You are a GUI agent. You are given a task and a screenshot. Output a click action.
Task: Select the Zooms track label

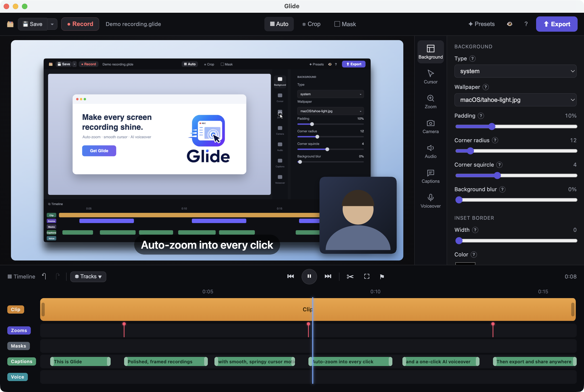19,330
